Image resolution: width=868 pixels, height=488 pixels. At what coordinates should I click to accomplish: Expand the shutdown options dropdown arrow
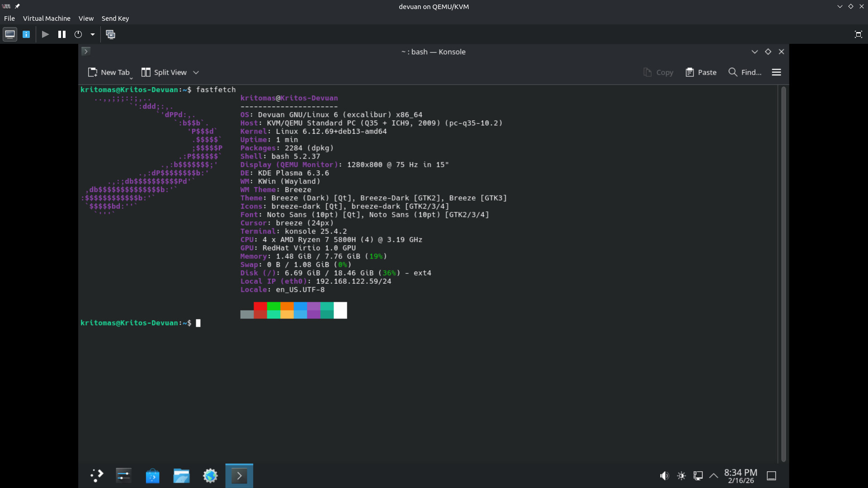click(x=93, y=34)
